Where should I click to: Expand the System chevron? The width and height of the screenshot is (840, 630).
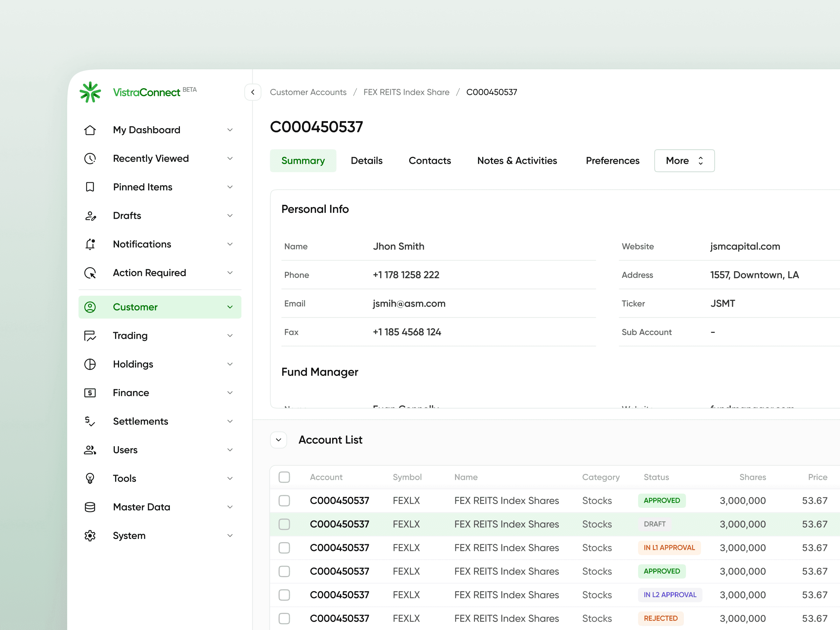230,535
